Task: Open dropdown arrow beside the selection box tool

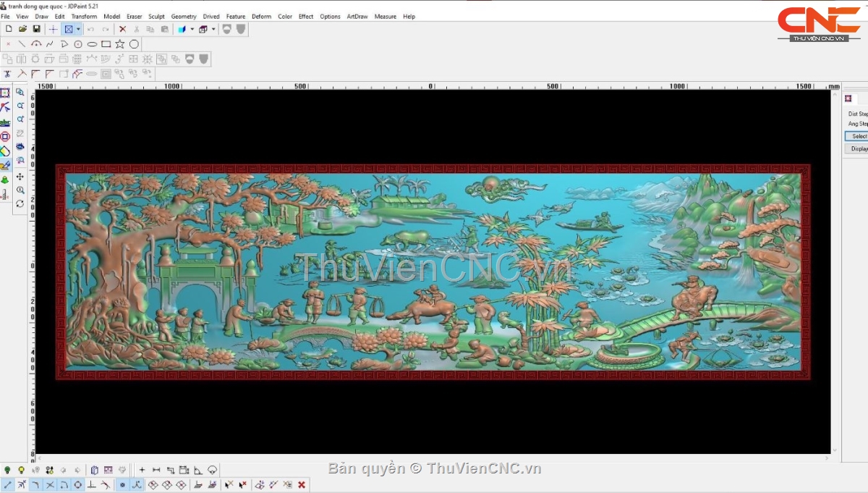Action: [x=78, y=29]
